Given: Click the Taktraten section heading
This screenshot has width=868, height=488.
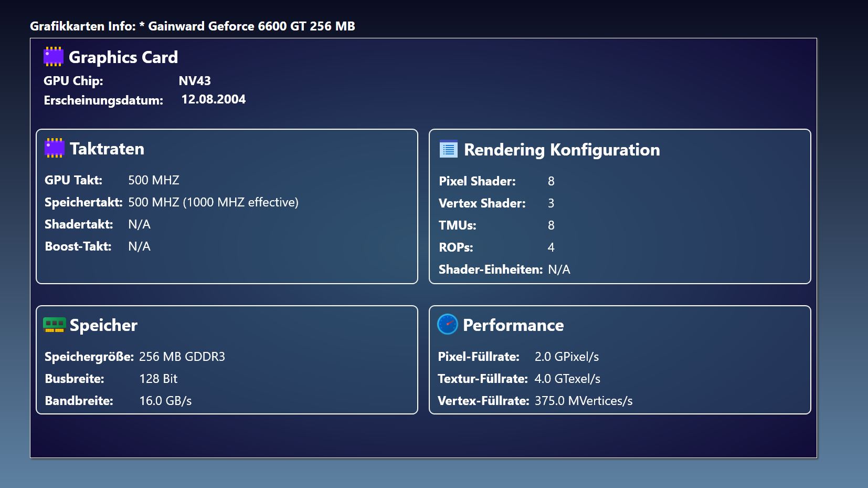Looking at the screenshot, I should 107,149.
